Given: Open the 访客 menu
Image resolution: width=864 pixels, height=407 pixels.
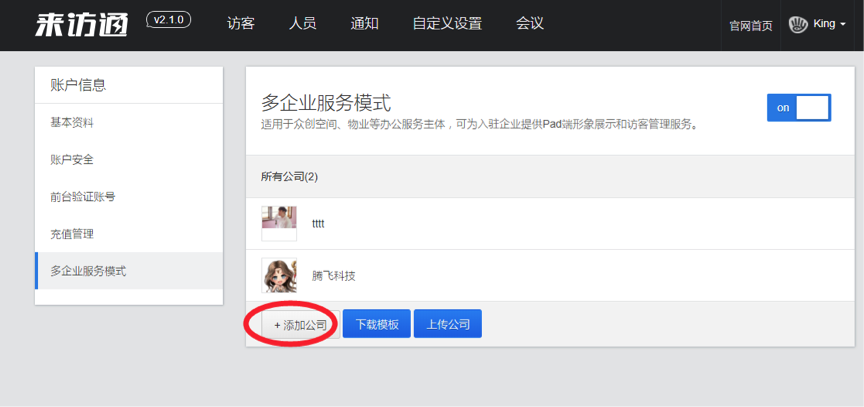Looking at the screenshot, I should (x=241, y=24).
